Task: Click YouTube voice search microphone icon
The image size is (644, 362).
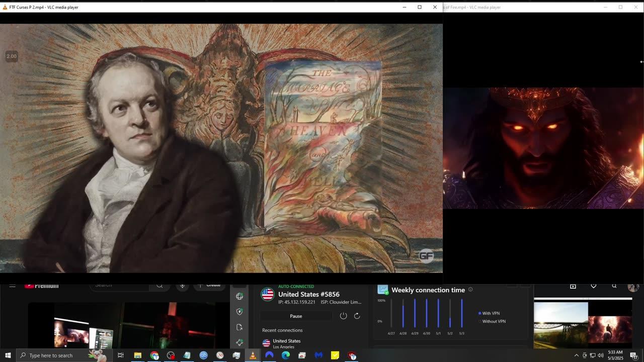Action: [x=182, y=286]
